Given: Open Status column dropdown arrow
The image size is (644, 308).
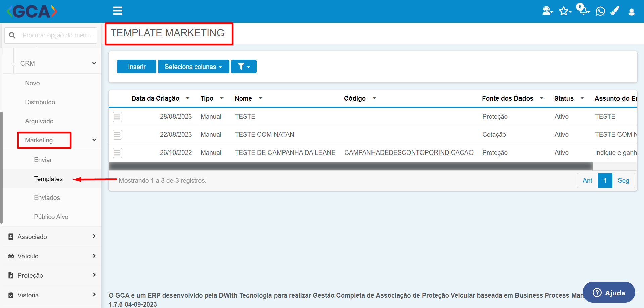Looking at the screenshot, I should [582, 98].
